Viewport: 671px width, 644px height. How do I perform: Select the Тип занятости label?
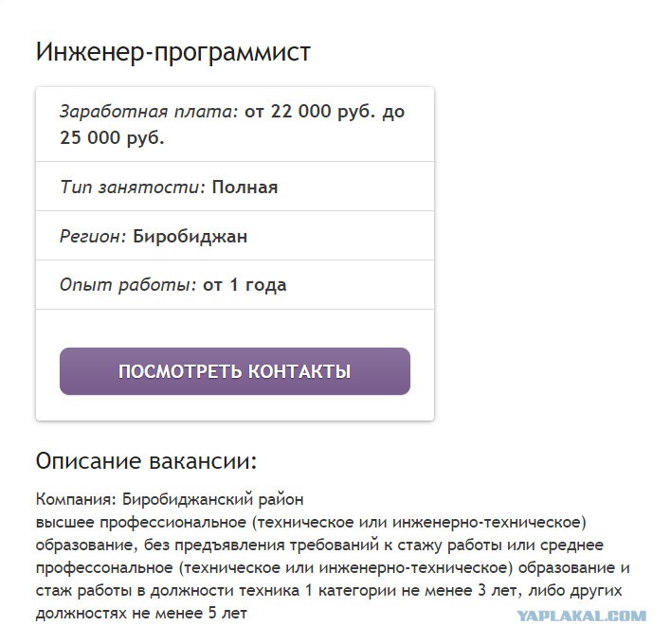[133, 187]
